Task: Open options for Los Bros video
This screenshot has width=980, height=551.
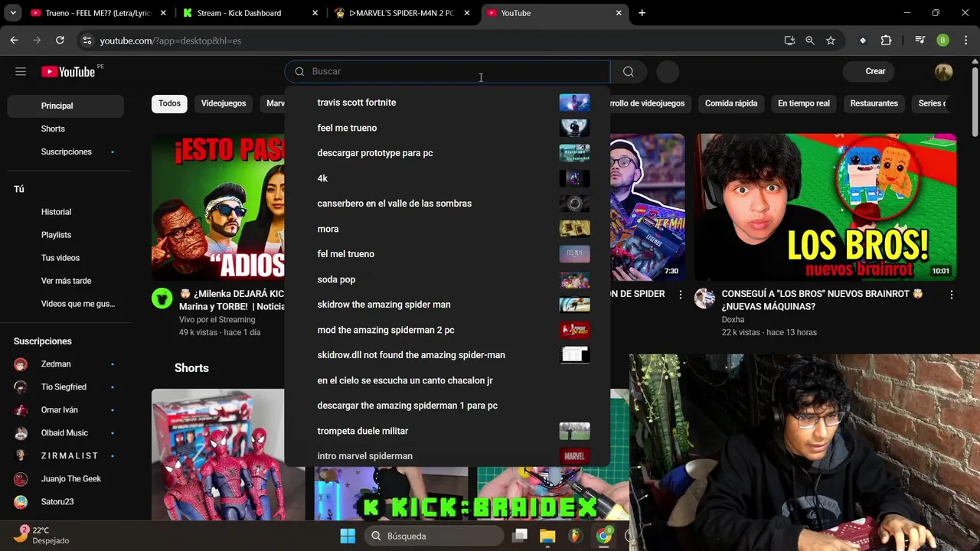Action: pyautogui.click(x=952, y=295)
